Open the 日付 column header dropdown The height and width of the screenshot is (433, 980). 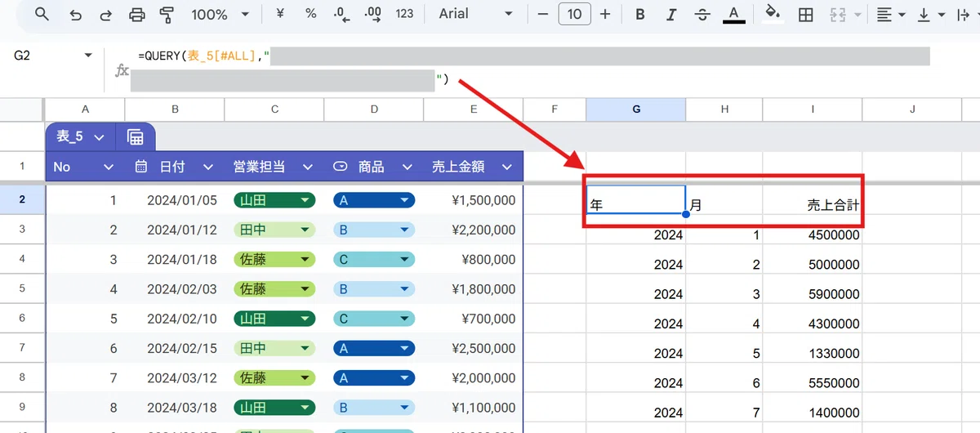[208, 167]
